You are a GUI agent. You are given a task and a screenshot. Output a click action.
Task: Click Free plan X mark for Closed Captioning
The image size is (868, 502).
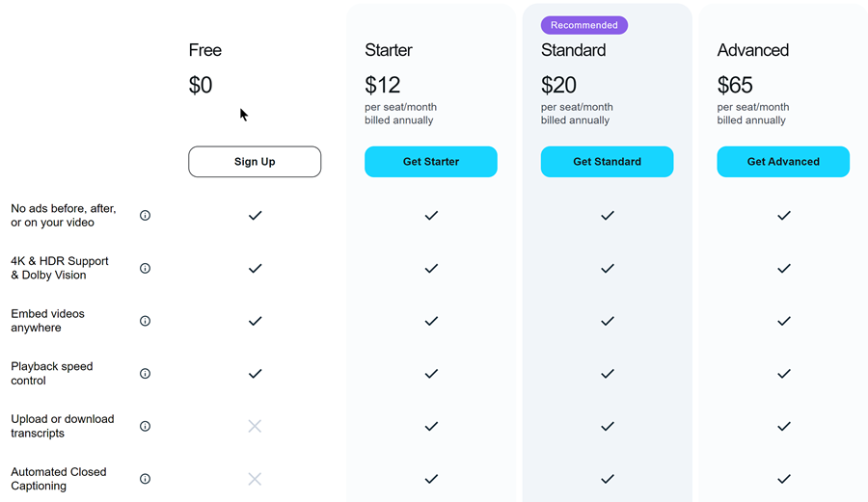pyautogui.click(x=255, y=479)
